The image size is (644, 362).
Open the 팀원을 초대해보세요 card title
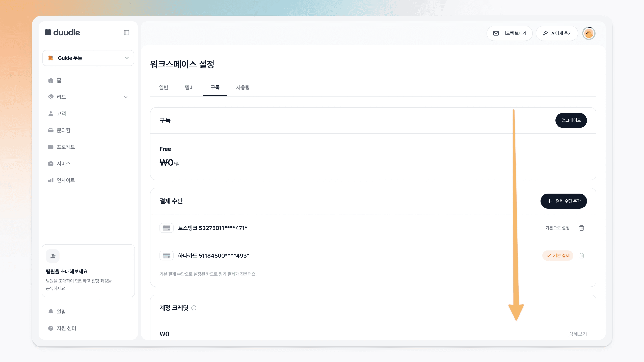click(67, 271)
